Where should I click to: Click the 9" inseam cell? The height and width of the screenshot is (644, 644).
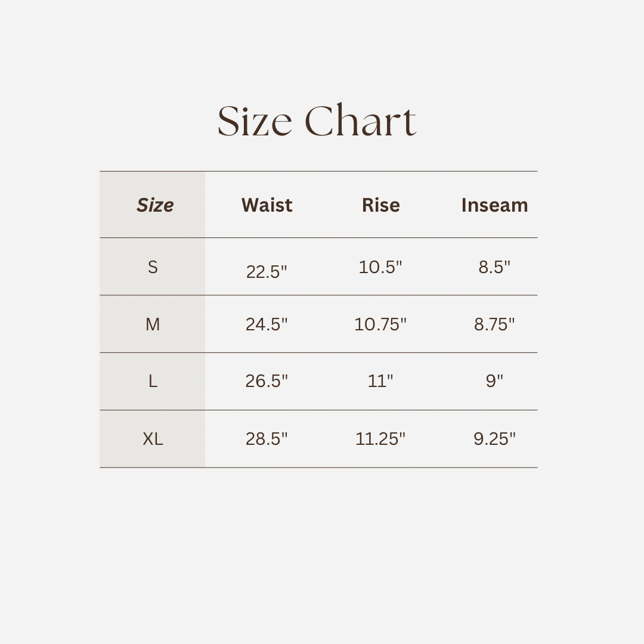(494, 382)
